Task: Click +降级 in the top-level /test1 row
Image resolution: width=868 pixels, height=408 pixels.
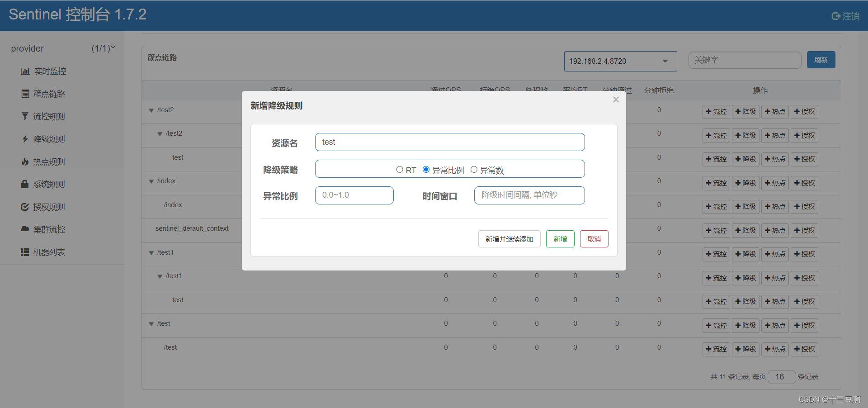Action: point(745,254)
